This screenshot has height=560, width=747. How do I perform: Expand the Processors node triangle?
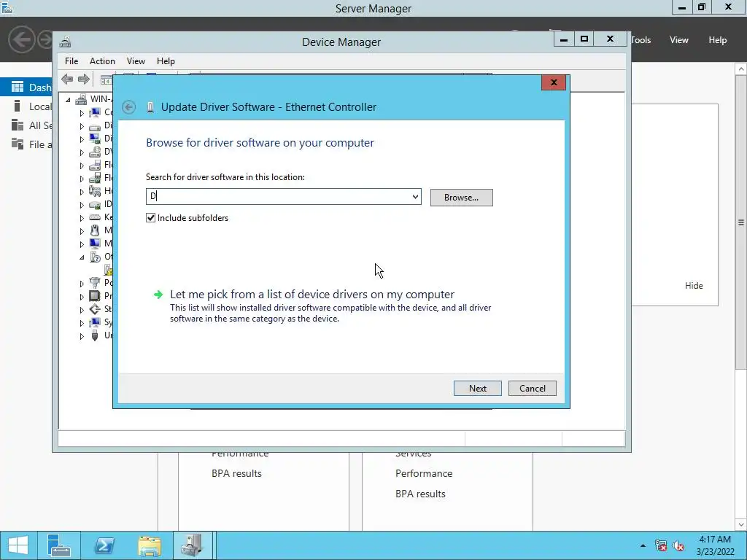pyautogui.click(x=82, y=296)
